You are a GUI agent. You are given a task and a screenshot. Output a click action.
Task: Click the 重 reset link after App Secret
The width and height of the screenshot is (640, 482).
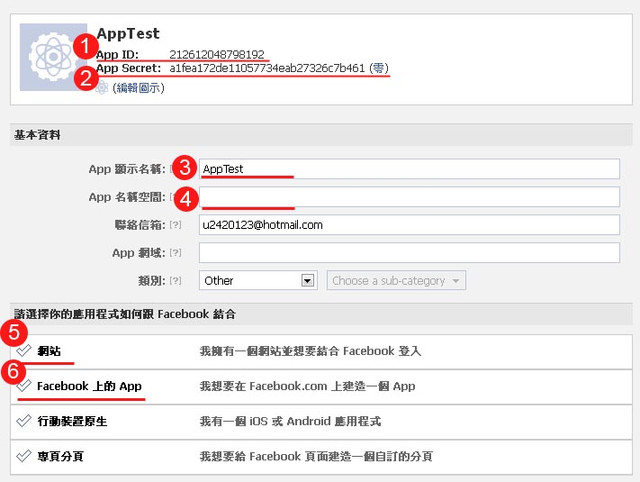(379, 68)
